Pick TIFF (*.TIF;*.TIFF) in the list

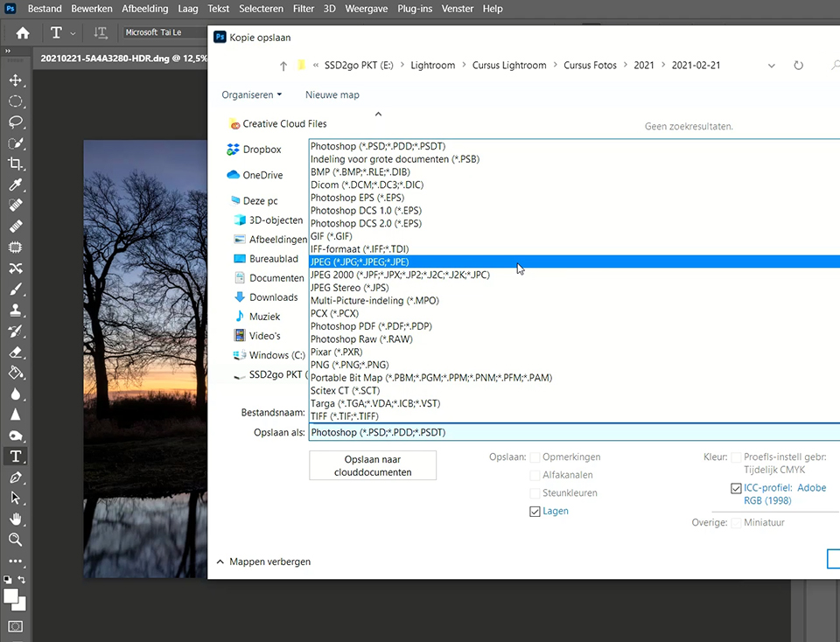574,416
